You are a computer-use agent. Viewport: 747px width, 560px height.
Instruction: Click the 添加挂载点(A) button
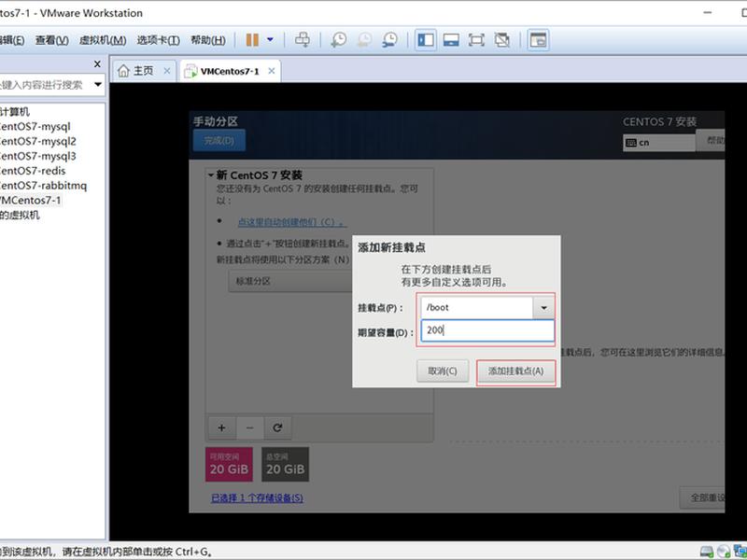click(516, 371)
